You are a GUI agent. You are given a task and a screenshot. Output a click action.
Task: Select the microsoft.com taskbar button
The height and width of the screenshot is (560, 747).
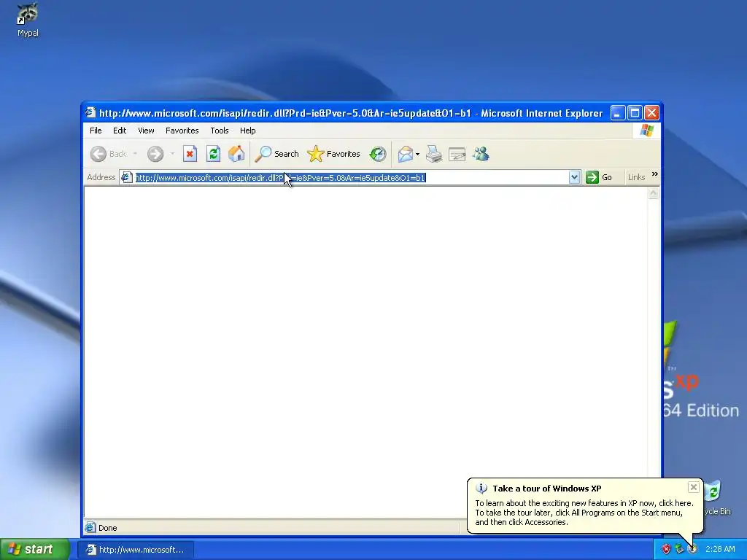tap(136, 550)
